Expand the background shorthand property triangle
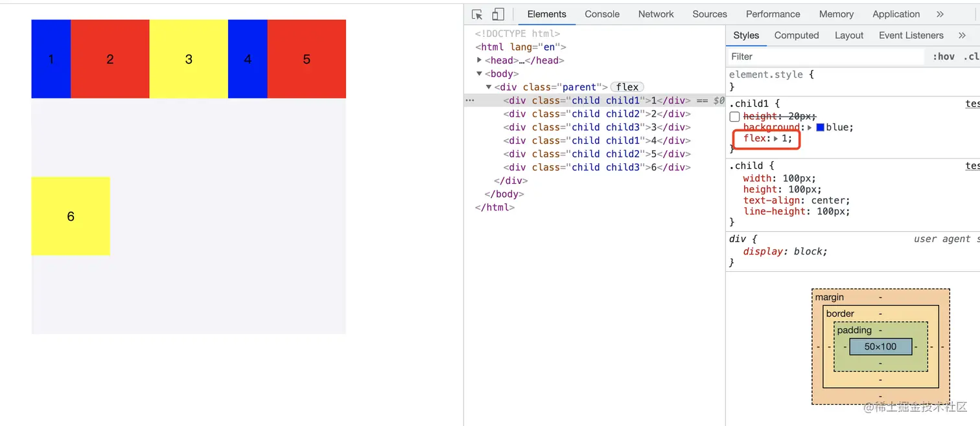This screenshot has width=980, height=426. pos(810,128)
